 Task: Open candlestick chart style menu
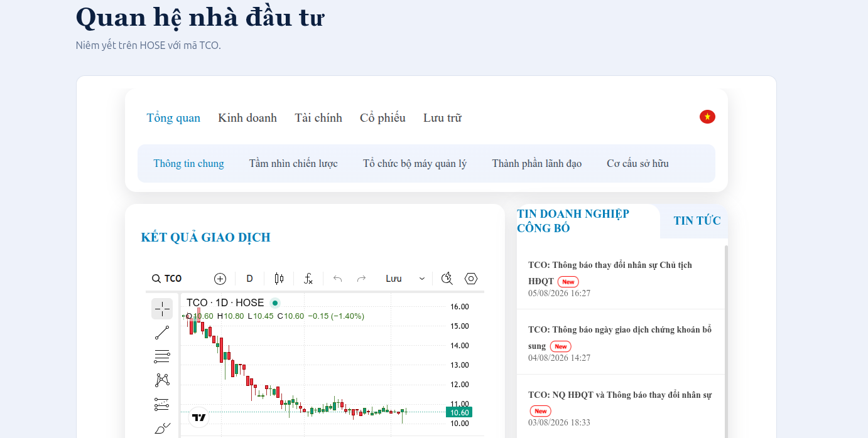pos(279,279)
